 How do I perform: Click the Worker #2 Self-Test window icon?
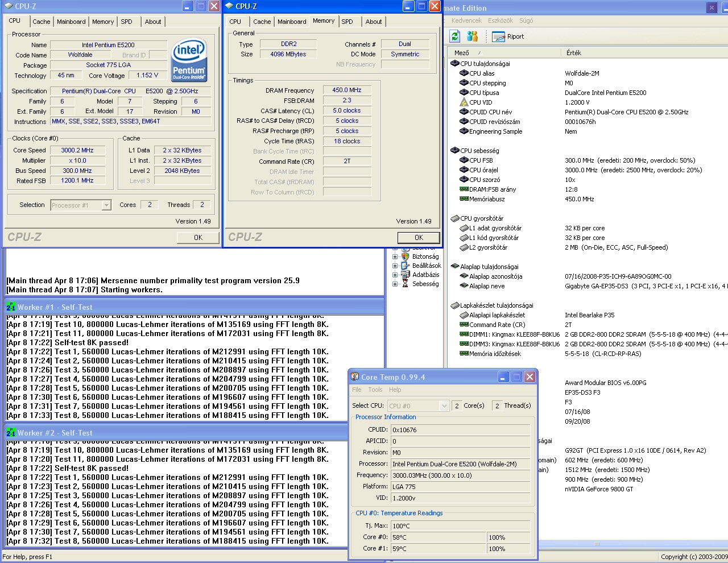tap(11, 433)
